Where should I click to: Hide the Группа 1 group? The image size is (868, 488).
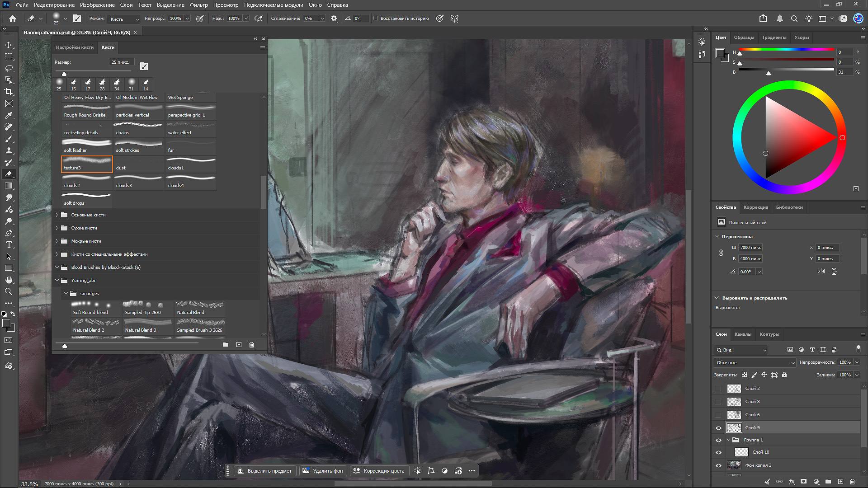point(718,440)
